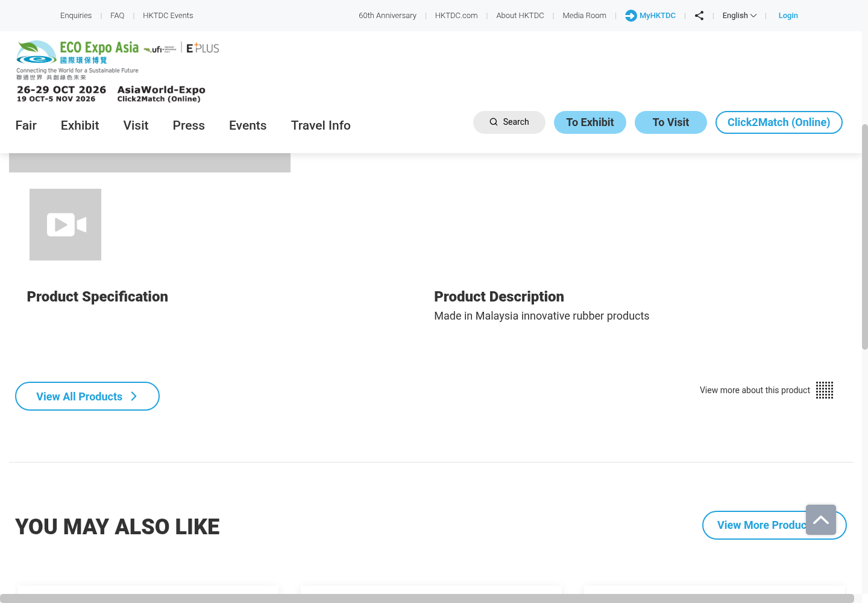The image size is (868, 603).
Task: Open the Exhibit menu
Action: point(80,125)
